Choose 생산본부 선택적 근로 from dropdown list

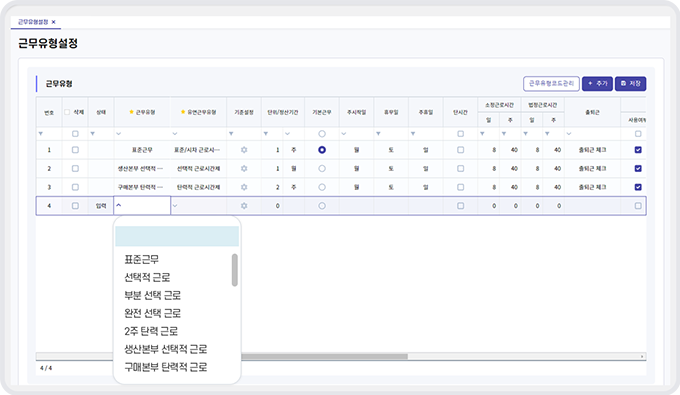click(166, 349)
